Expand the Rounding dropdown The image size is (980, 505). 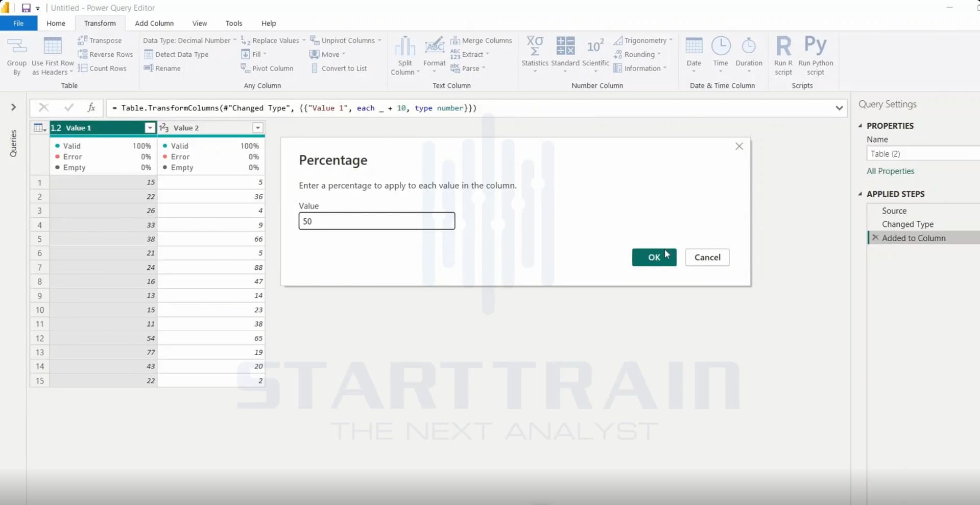tap(637, 54)
